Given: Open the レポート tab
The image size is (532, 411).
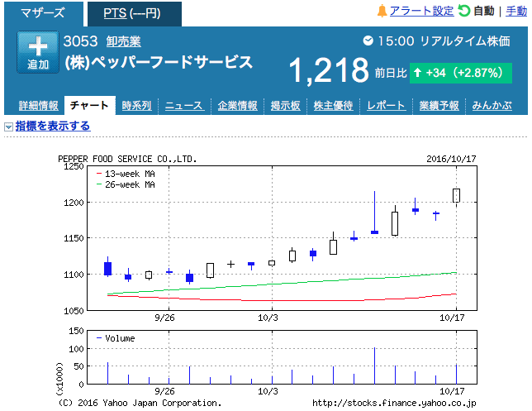Looking at the screenshot, I should tap(386, 106).
